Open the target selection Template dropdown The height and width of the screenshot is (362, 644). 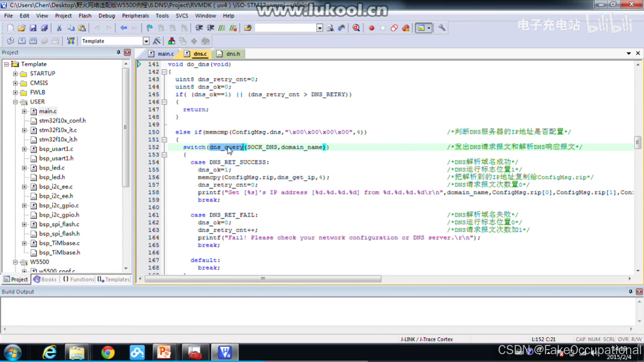click(x=146, y=41)
